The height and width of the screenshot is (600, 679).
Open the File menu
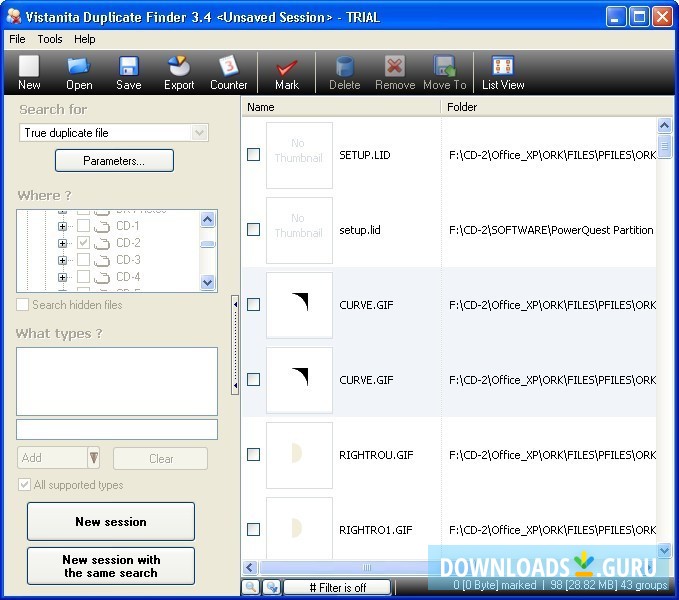pos(17,39)
